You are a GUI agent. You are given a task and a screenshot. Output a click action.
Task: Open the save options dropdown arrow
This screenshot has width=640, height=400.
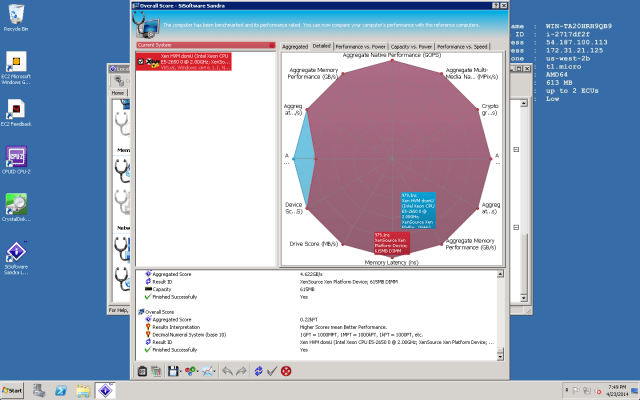180,371
